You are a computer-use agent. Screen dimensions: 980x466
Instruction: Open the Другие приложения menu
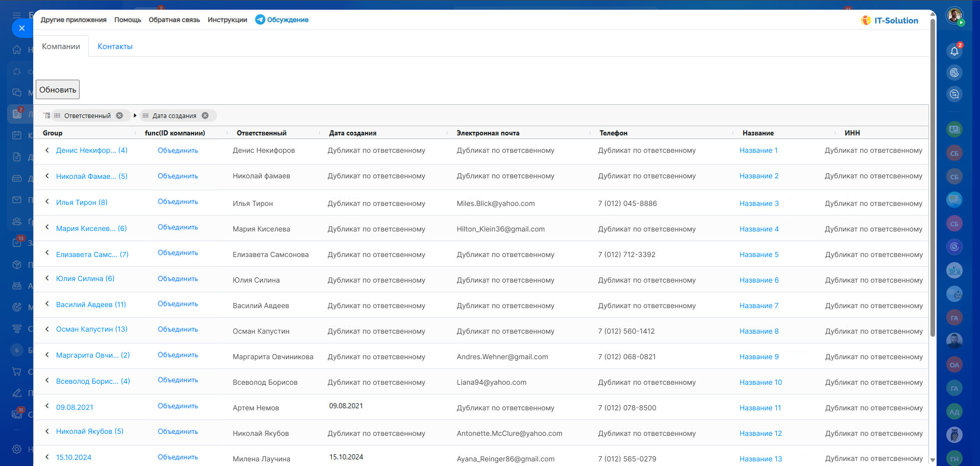pyautogui.click(x=73, y=20)
